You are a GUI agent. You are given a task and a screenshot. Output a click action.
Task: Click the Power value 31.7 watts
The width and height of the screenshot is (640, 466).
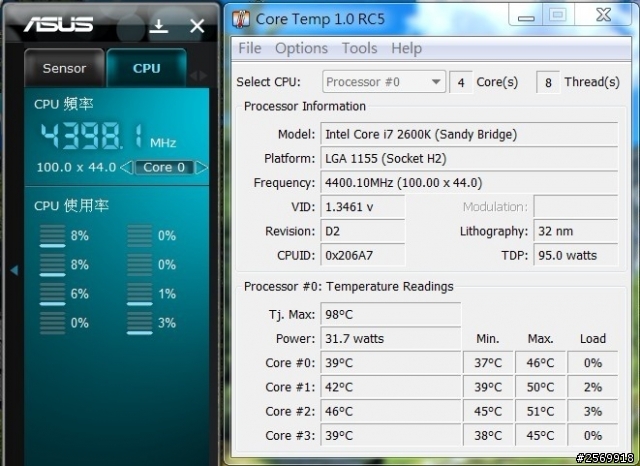(391, 338)
